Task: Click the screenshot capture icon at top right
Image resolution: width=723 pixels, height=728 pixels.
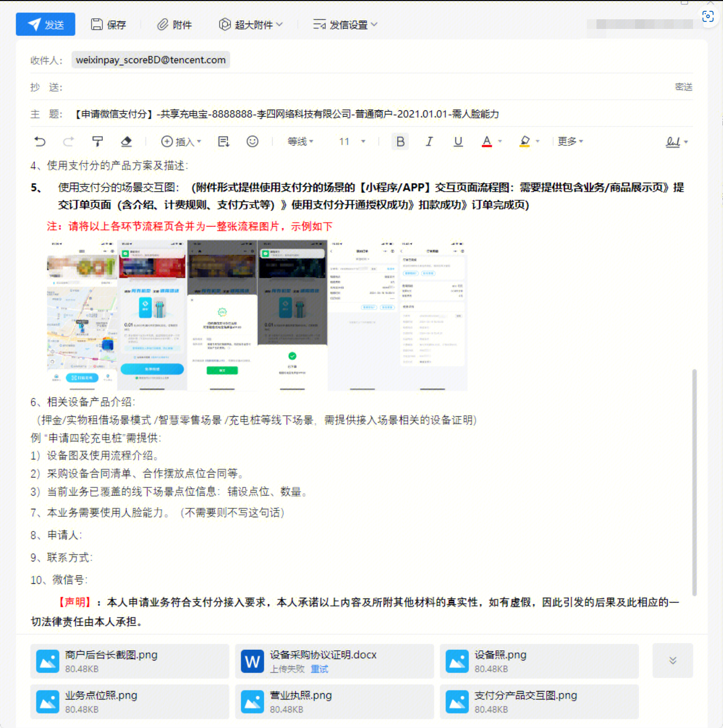Action: (708, 17)
